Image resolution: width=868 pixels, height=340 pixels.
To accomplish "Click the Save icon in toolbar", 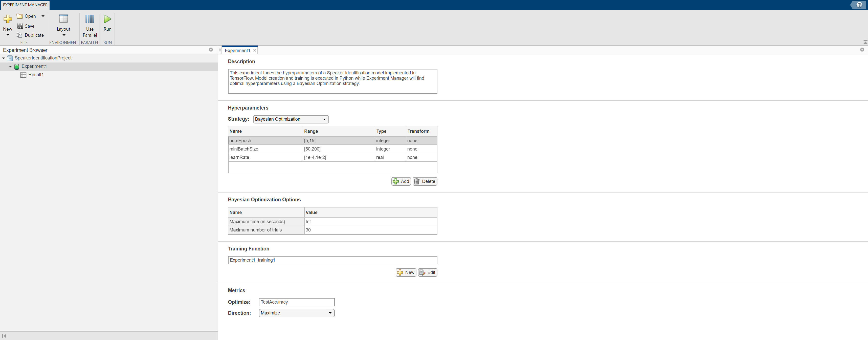I will (x=20, y=26).
